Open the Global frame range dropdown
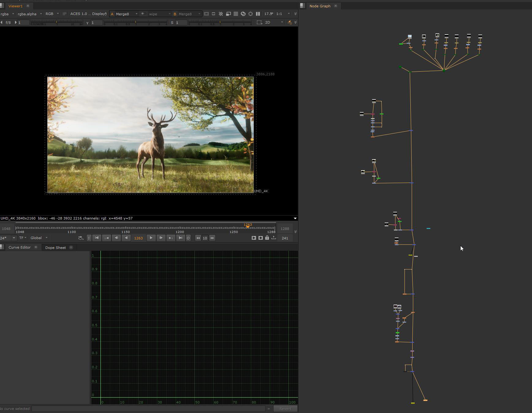Image resolution: width=532 pixels, height=413 pixels. click(x=39, y=238)
